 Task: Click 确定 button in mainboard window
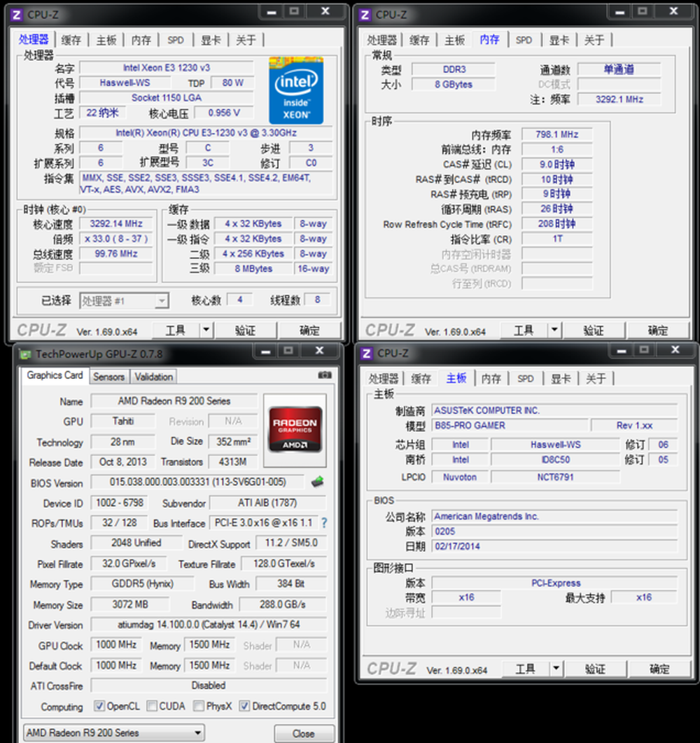(x=659, y=669)
